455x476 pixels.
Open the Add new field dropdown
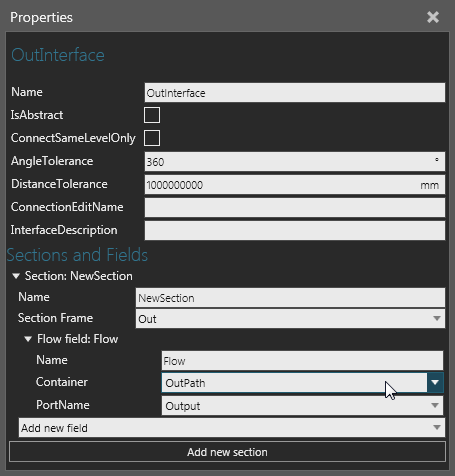pos(232,428)
